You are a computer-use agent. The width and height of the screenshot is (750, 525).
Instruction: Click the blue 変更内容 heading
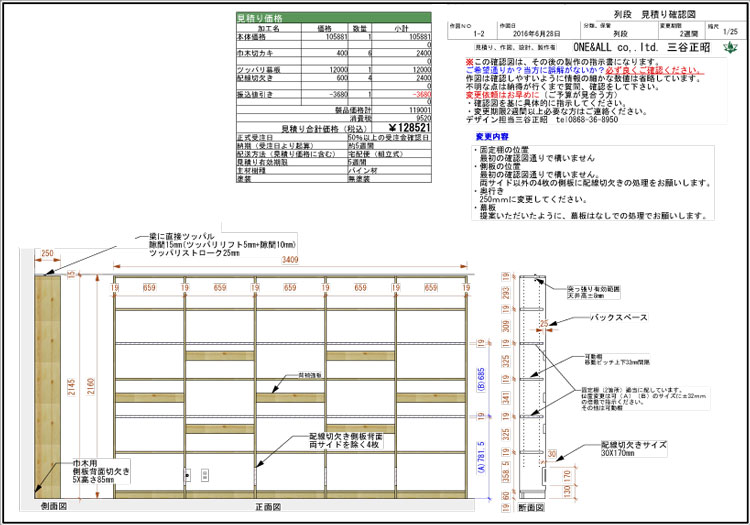[x=492, y=137]
